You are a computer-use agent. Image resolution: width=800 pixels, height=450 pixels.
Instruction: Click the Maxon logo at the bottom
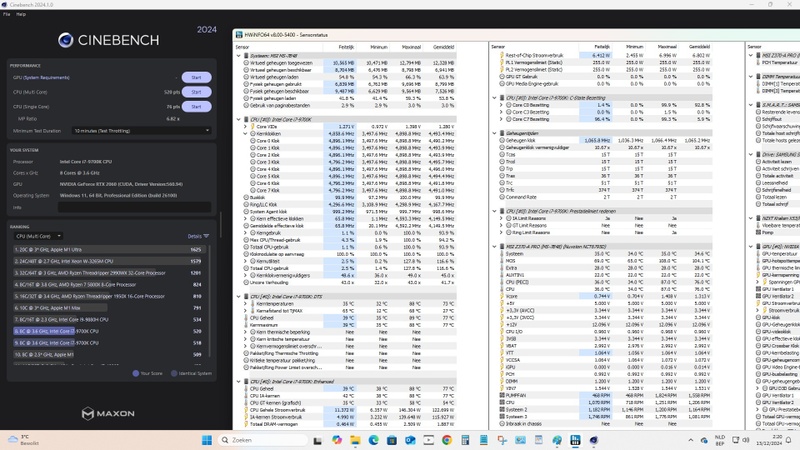click(x=108, y=413)
